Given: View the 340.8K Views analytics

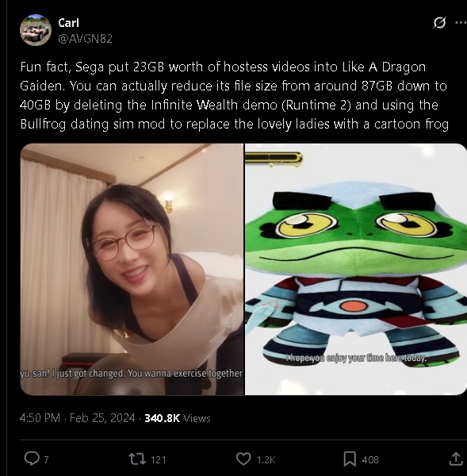Looking at the screenshot, I should [178, 418].
